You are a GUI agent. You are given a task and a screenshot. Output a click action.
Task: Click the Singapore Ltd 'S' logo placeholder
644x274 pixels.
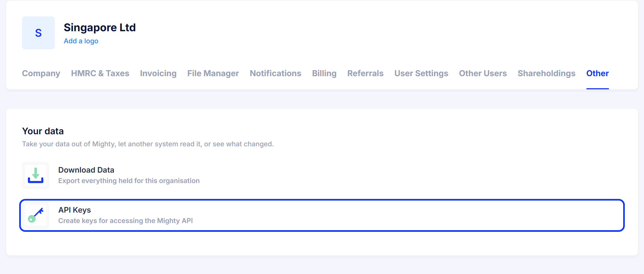(38, 33)
